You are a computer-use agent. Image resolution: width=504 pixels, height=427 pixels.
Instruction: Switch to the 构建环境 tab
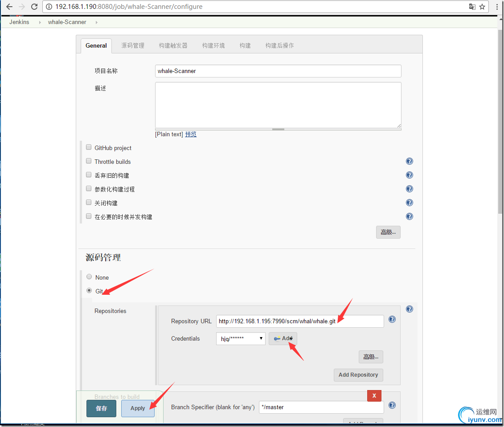pos(213,45)
